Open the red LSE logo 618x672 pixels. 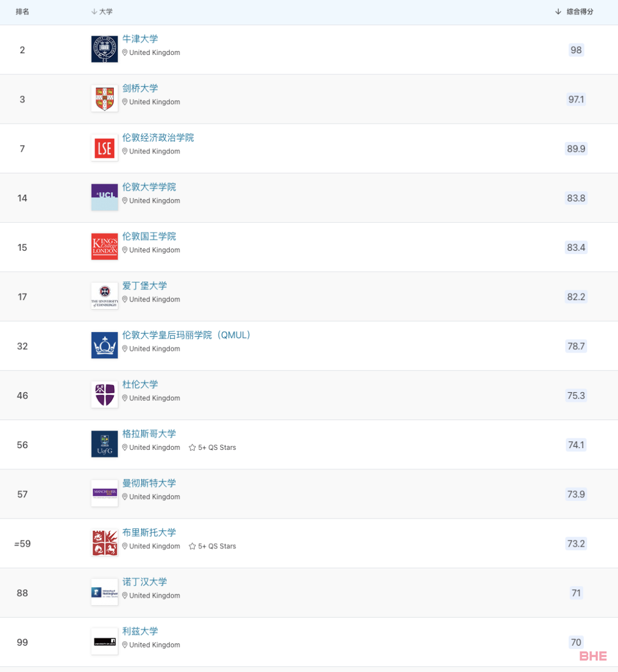coord(105,148)
